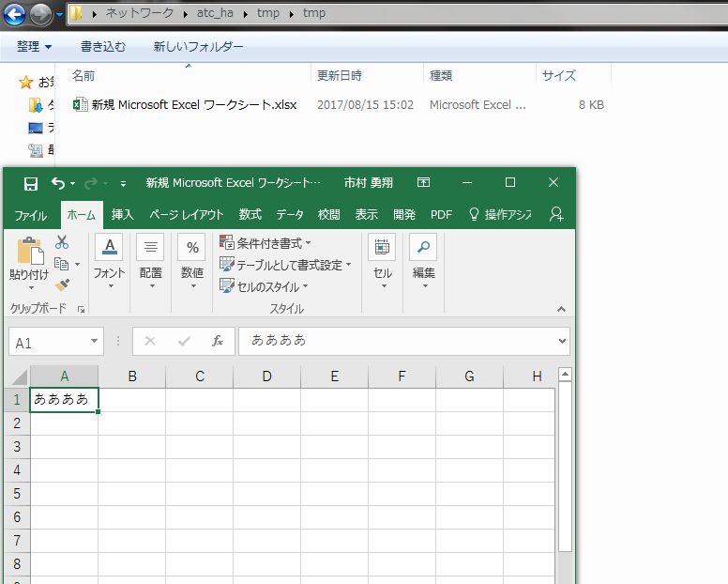Click the Name Box showing A1
The height and width of the screenshot is (584, 728).
coord(49,343)
